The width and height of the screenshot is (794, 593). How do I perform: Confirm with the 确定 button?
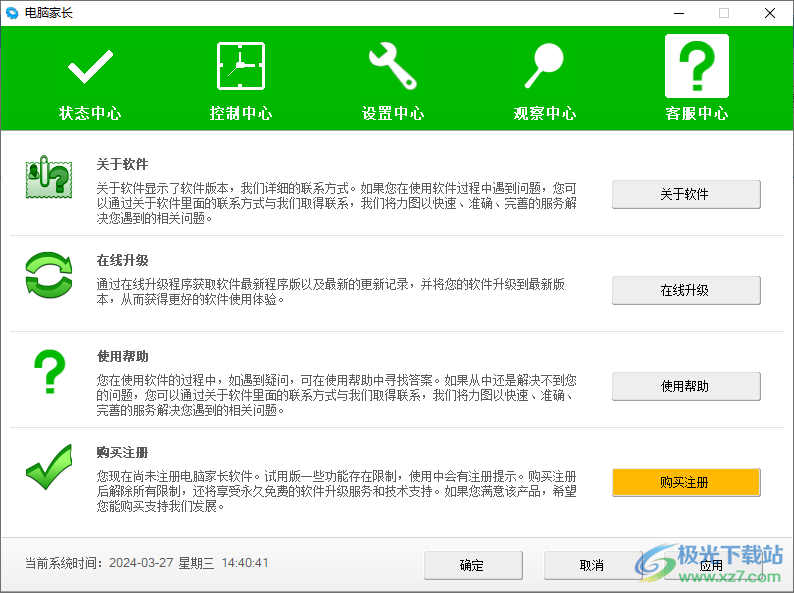tap(473, 565)
